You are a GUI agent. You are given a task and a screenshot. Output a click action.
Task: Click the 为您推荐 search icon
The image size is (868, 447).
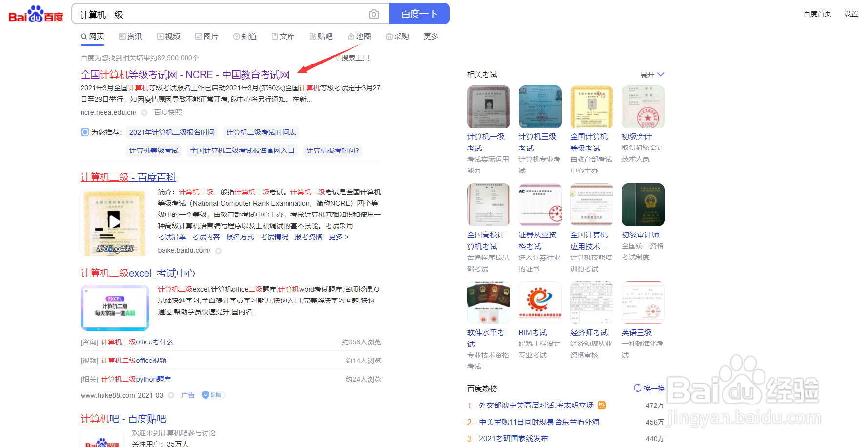coord(85,132)
